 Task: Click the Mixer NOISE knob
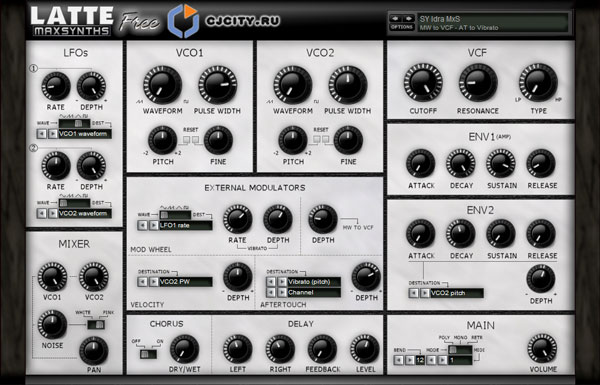pos(52,325)
